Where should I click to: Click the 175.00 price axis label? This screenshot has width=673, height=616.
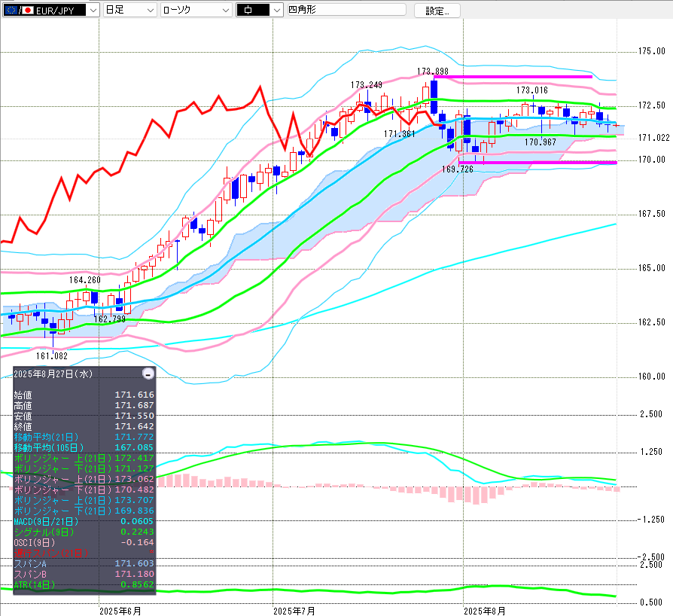(651, 51)
